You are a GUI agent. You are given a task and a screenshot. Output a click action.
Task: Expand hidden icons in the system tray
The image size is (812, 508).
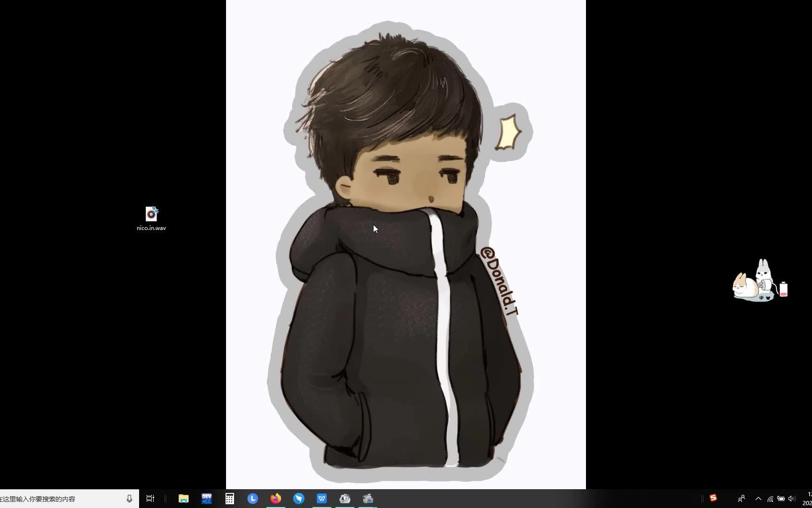[758, 498]
